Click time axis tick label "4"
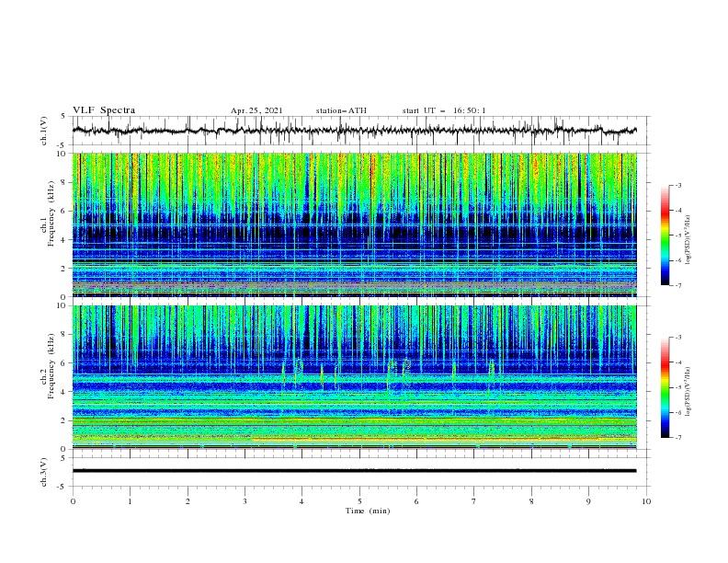This screenshot has width=728, height=563. coord(302,501)
